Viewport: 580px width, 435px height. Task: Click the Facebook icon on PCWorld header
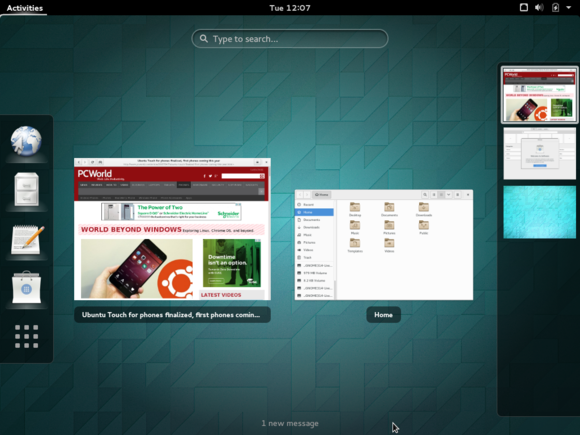coord(205,176)
